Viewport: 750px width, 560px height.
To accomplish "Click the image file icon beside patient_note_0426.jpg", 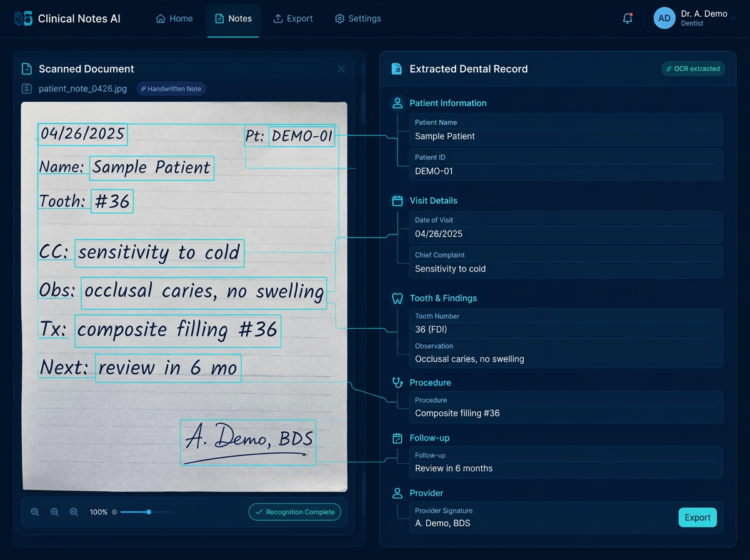I will pos(27,89).
